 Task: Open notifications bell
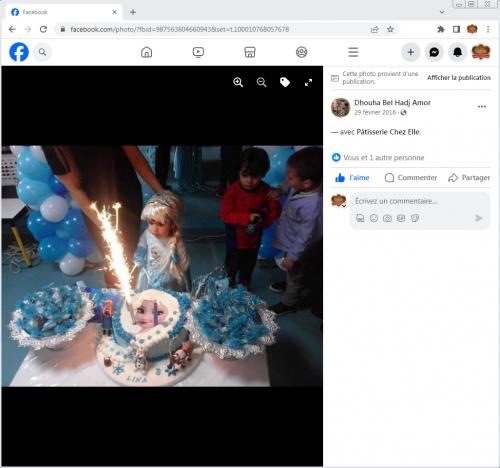pyautogui.click(x=457, y=52)
